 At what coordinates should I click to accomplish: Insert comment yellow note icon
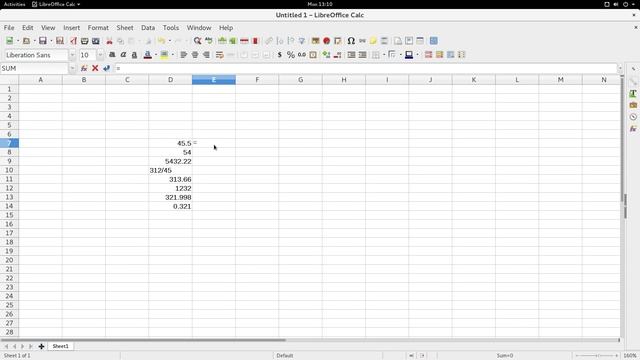(373, 41)
